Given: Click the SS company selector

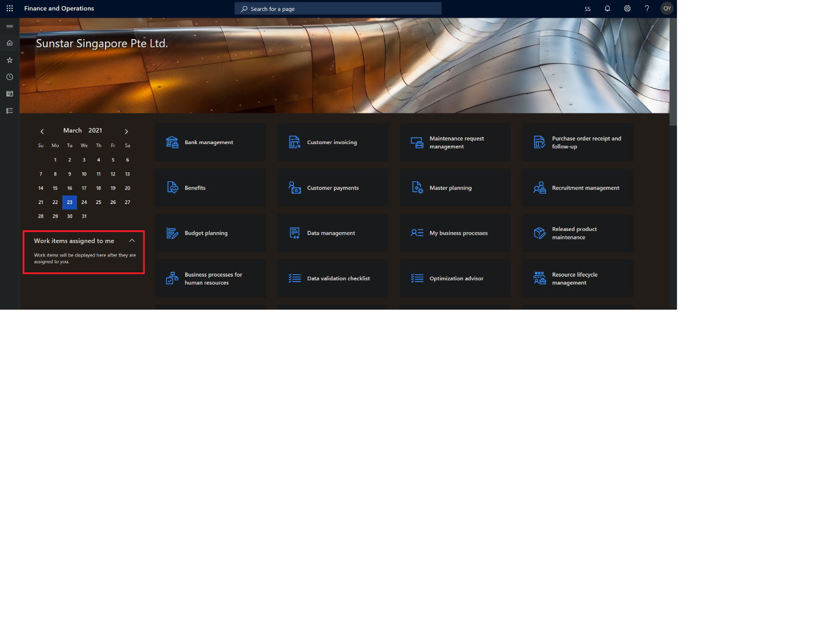Looking at the screenshot, I should pos(588,9).
